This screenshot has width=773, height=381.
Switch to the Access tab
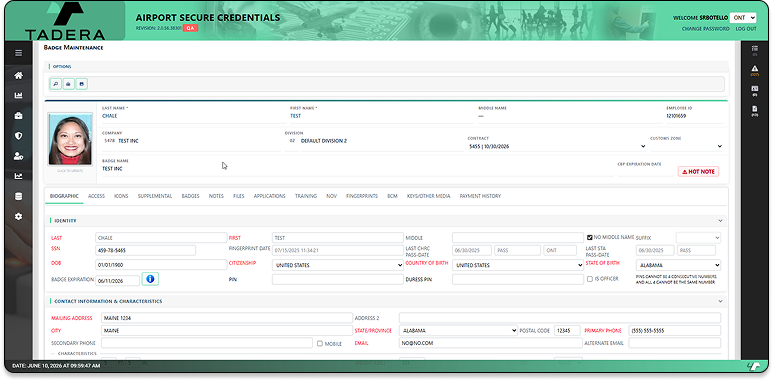97,196
